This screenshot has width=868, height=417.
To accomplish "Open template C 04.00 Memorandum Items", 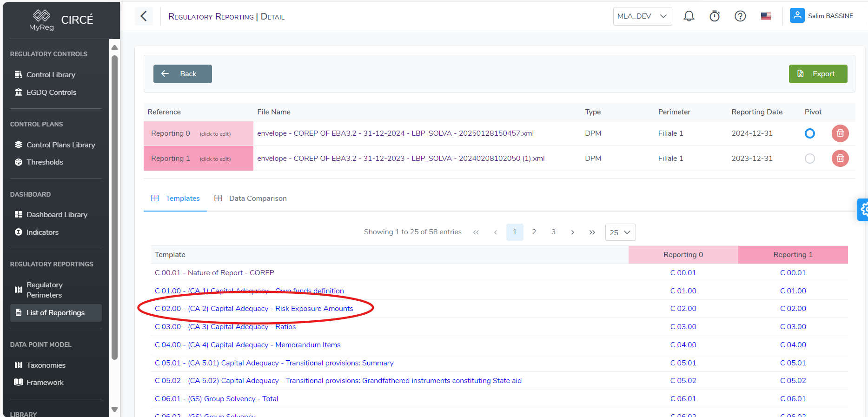I will pyautogui.click(x=247, y=345).
